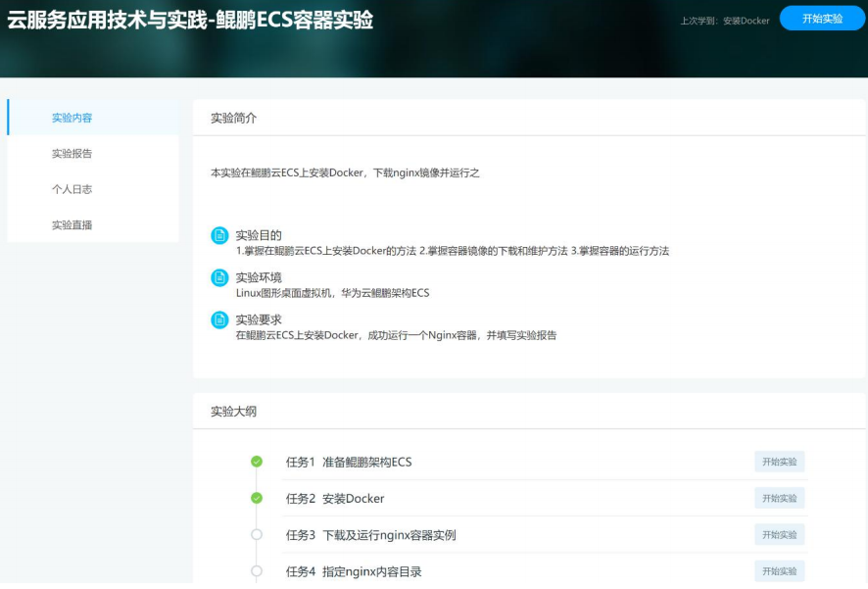Click the 任务3 下载及运行nginx容器实例 title

coord(371,535)
